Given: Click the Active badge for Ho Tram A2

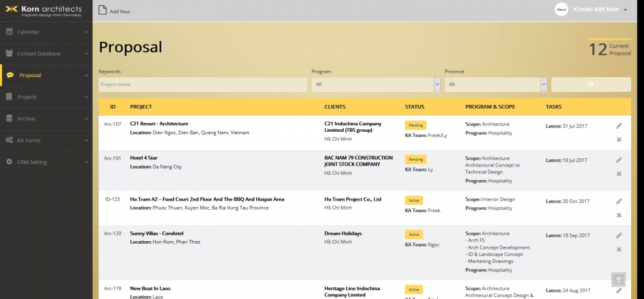Looking at the screenshot, I should [413, 201].
